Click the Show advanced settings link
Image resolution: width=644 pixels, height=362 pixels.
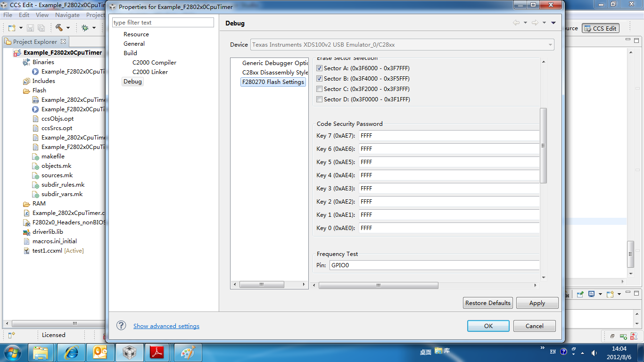[166, 326]
